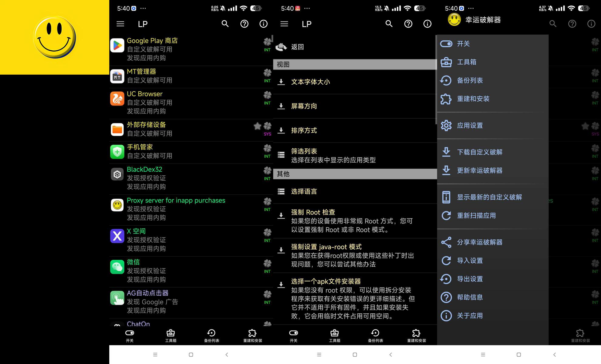601x364 pixels.
Task: Tap 视图 section header
Action: [355, 65]
